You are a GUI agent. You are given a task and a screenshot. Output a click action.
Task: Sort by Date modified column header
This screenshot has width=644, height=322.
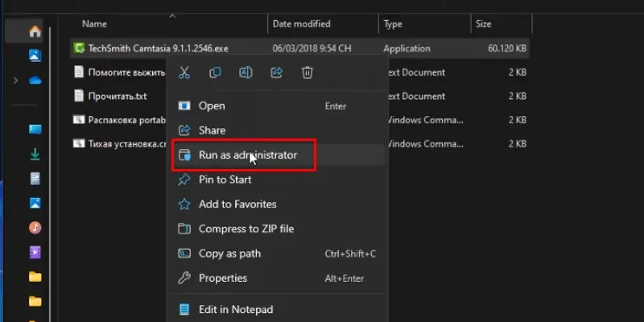pyautogui.click(x=302, y=24)
